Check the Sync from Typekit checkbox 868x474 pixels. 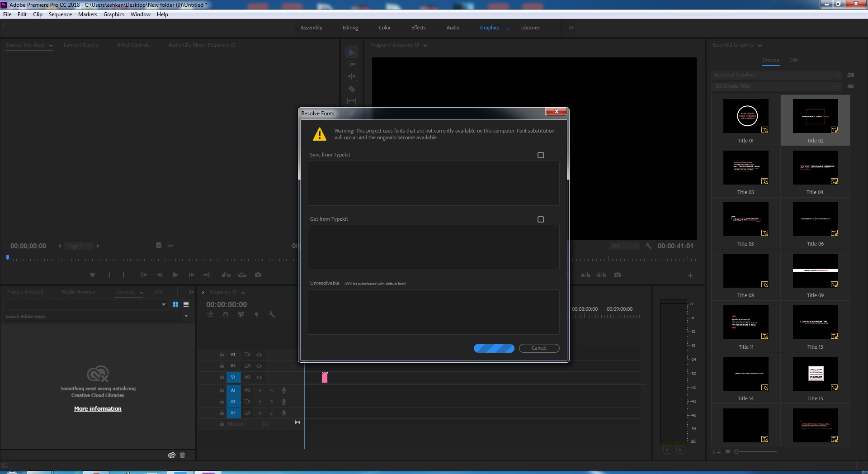coord(541,155)
